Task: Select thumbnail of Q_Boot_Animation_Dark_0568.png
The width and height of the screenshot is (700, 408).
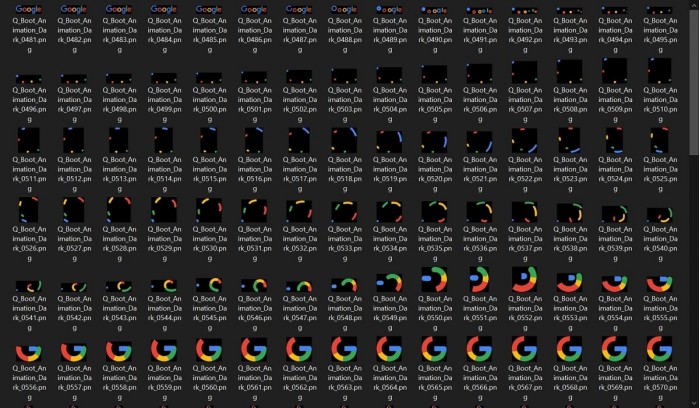Action: 570,349
